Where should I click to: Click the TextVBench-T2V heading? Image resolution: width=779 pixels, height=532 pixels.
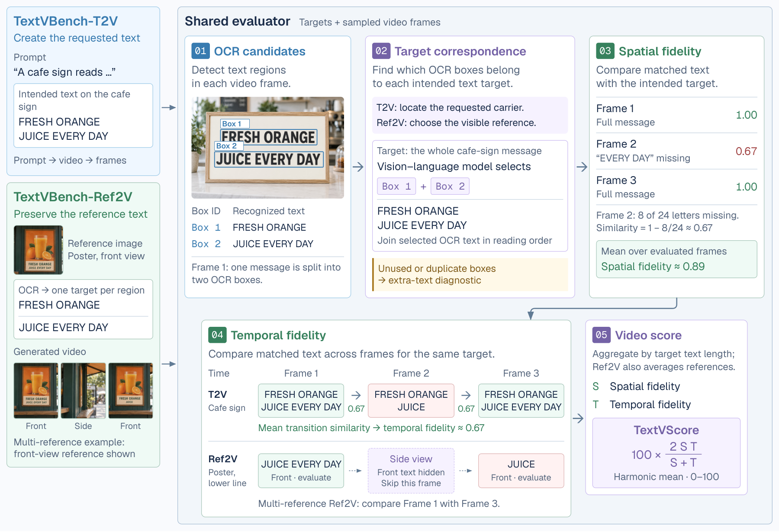pos(66,21)
